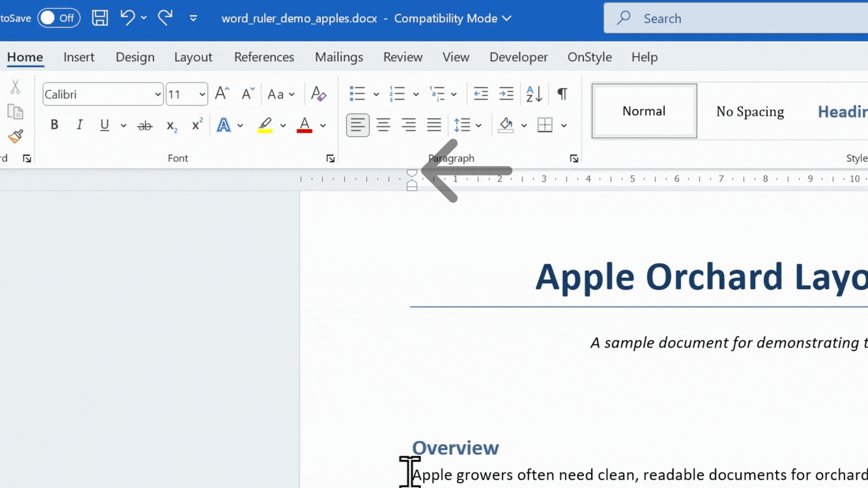This screenshot has height=488, width=868.
Task: Apply the No Spacing style
Action: (x=750, y=111)
